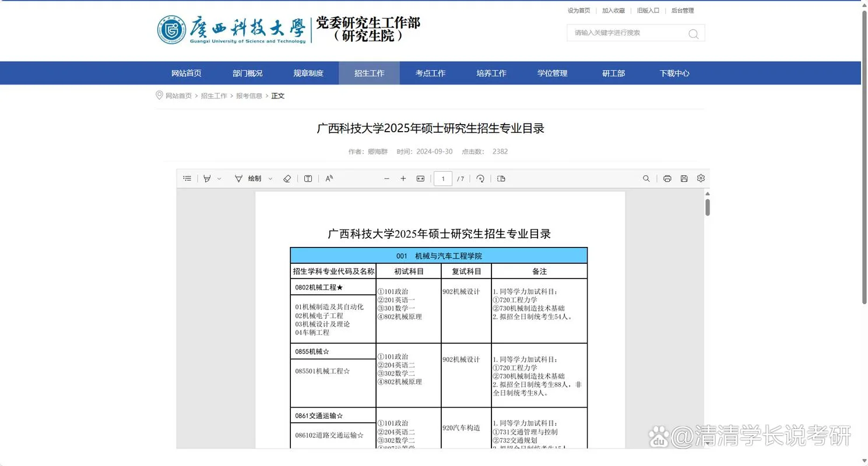
Task: Click author text 卿海群
Action: click(x=377, y=151)
